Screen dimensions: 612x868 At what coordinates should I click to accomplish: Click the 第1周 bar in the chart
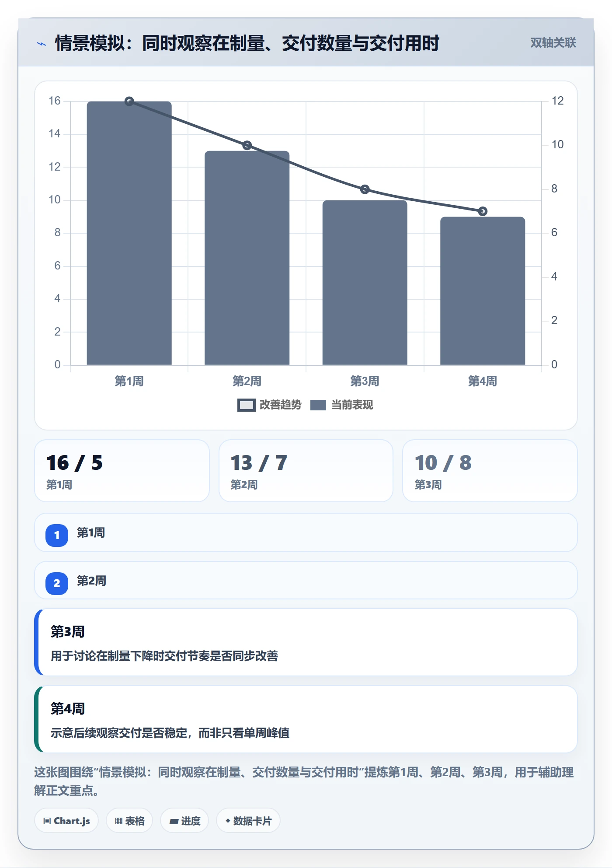click(x=129, y=233)
